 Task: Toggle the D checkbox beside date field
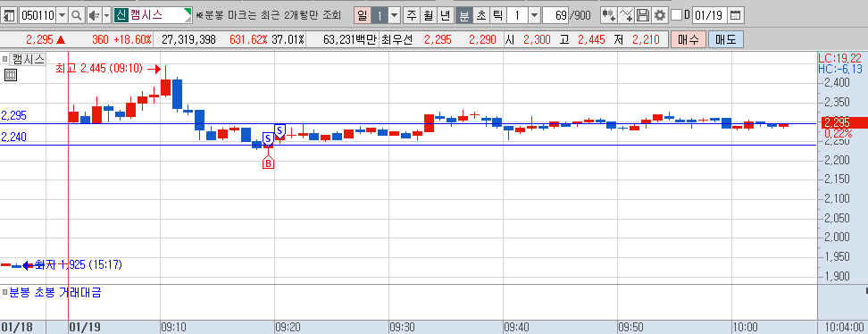pyautogui.click(x=677, y=15)
